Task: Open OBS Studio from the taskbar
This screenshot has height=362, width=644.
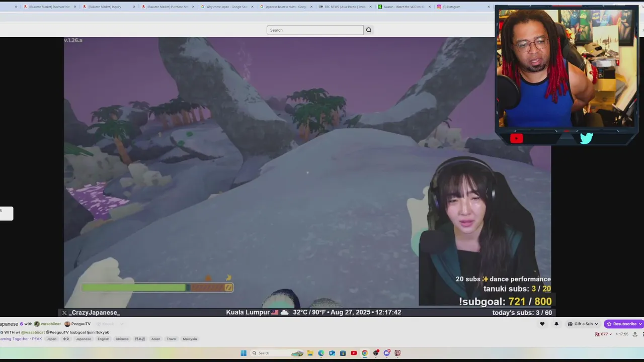Action: coord(376,353)
